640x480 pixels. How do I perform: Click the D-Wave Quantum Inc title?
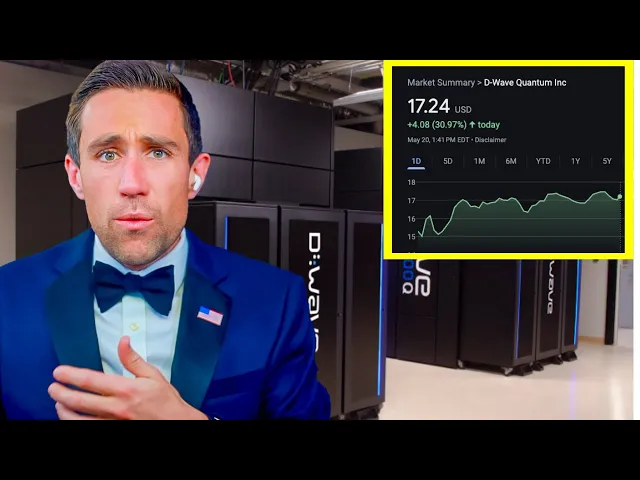[x=525, y=82]
